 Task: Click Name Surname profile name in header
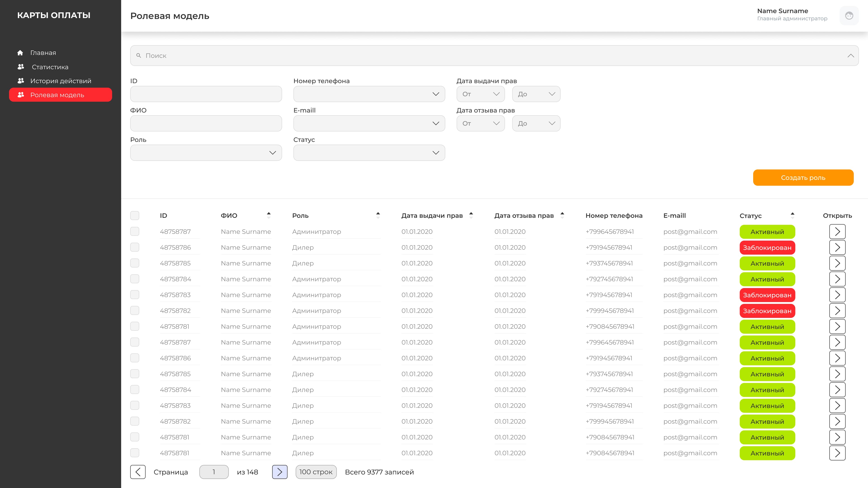click(x=782, y=11)
